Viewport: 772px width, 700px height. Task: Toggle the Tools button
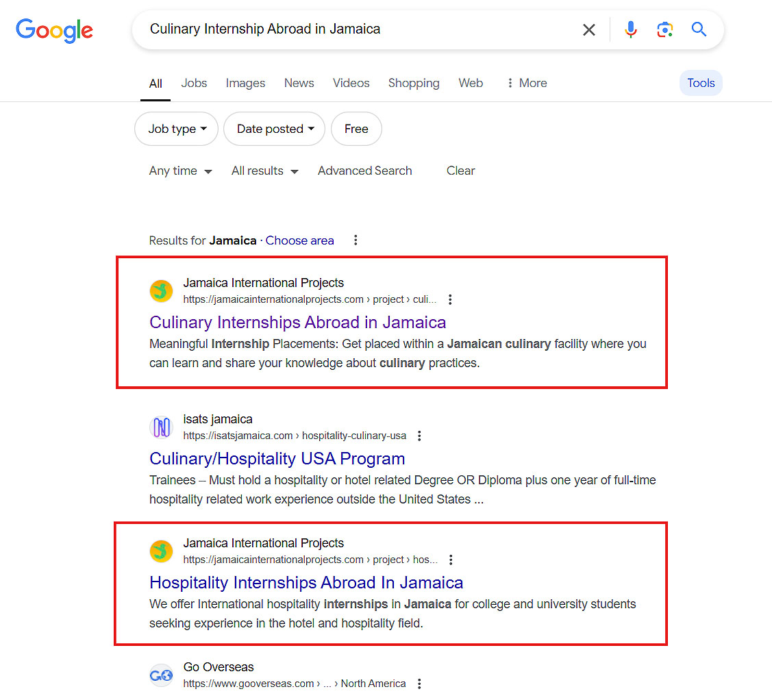[701, 83]
